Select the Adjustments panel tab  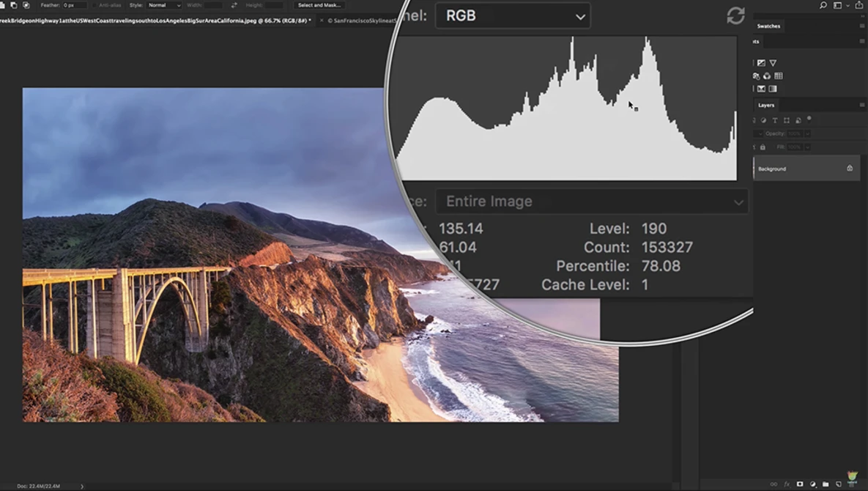[756, 42]
